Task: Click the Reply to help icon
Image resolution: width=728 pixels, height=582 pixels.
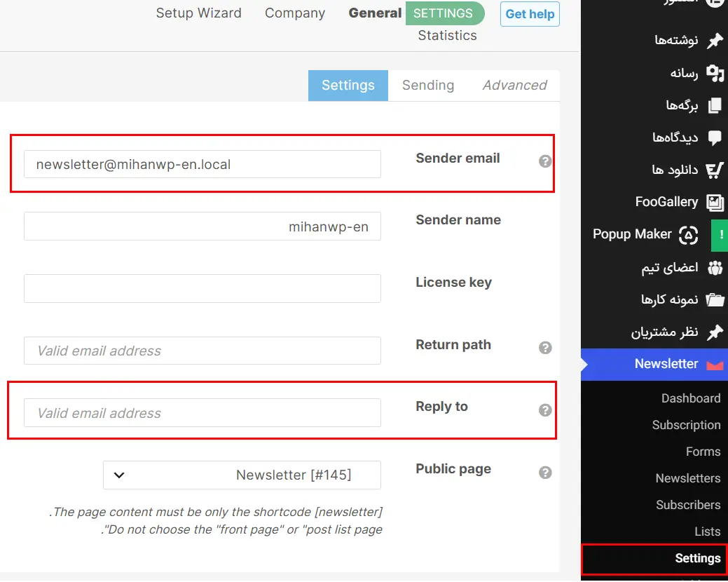Action: pos(545,410)
